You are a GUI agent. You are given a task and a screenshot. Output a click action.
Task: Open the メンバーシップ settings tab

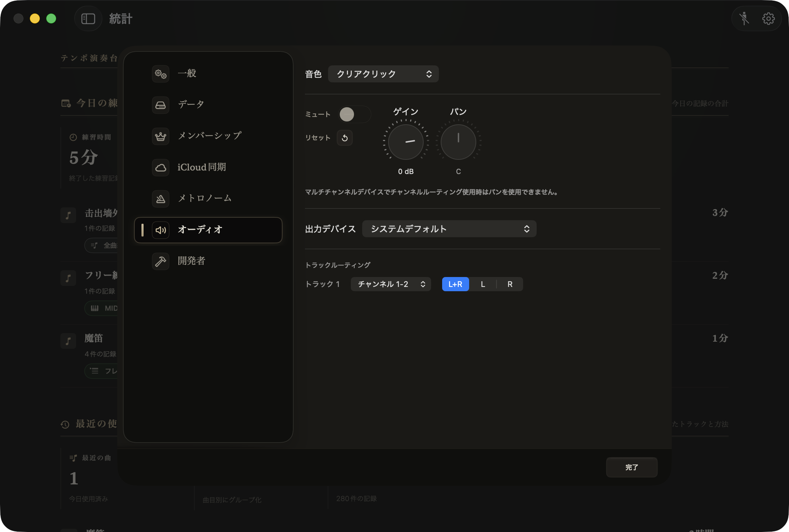[x=208, y=136]
